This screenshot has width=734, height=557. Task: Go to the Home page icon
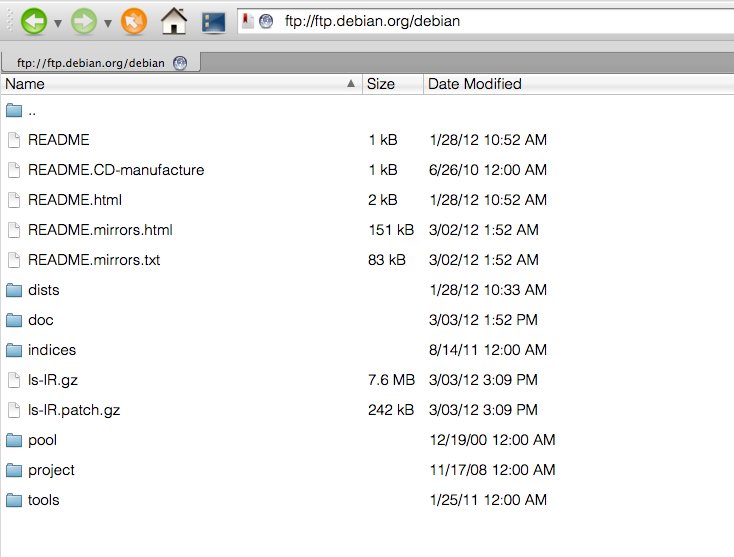(174, 21)
